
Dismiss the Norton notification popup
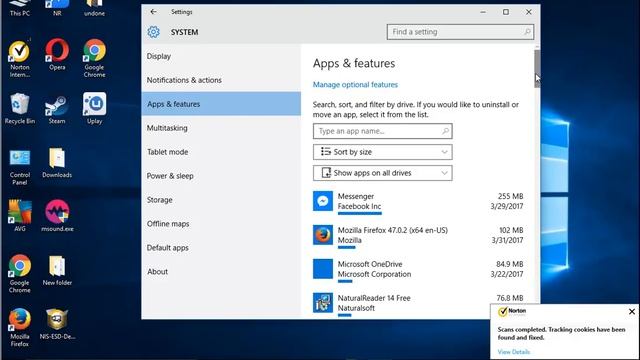[x=632, y=311]
